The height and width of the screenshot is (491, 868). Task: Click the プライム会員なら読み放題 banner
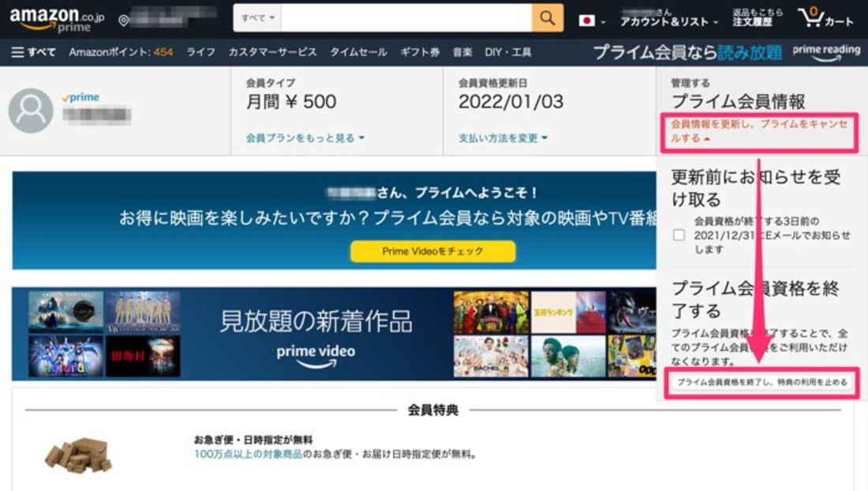pos(687,53)
